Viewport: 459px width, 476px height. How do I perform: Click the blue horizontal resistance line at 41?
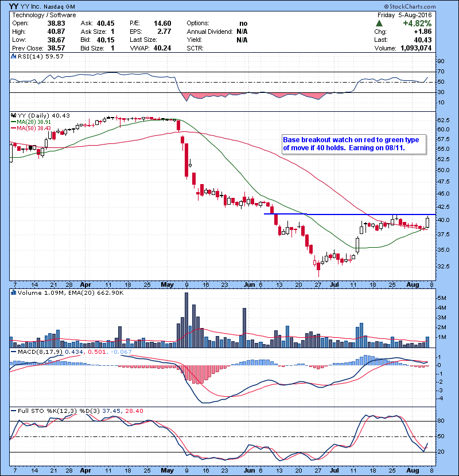349,214
